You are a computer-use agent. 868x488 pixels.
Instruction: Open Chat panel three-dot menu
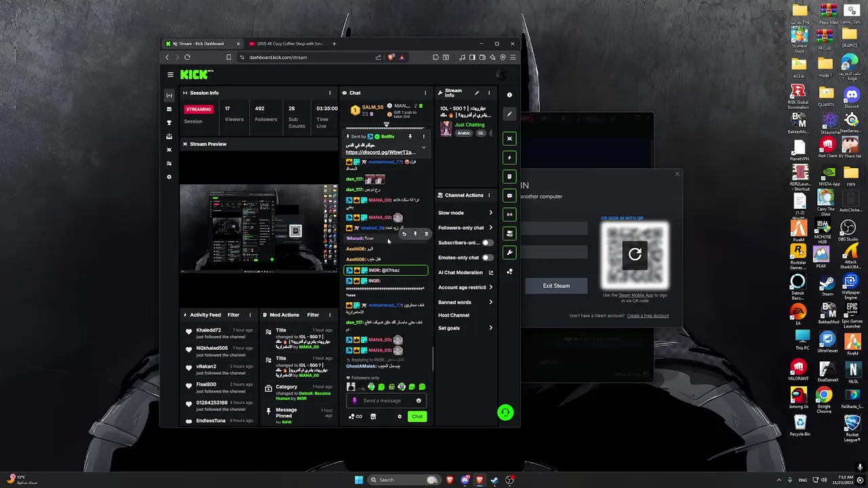pos(425,93)
